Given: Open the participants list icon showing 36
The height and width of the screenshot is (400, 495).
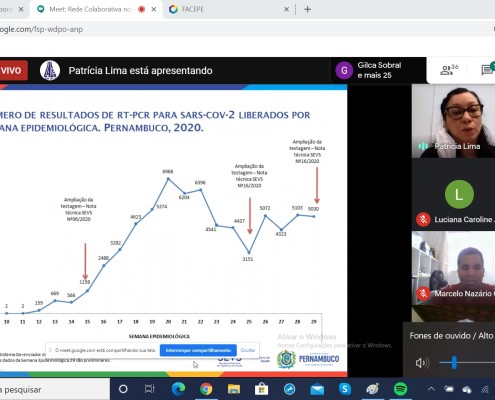Looking at the screenshot, I should 449,70.
